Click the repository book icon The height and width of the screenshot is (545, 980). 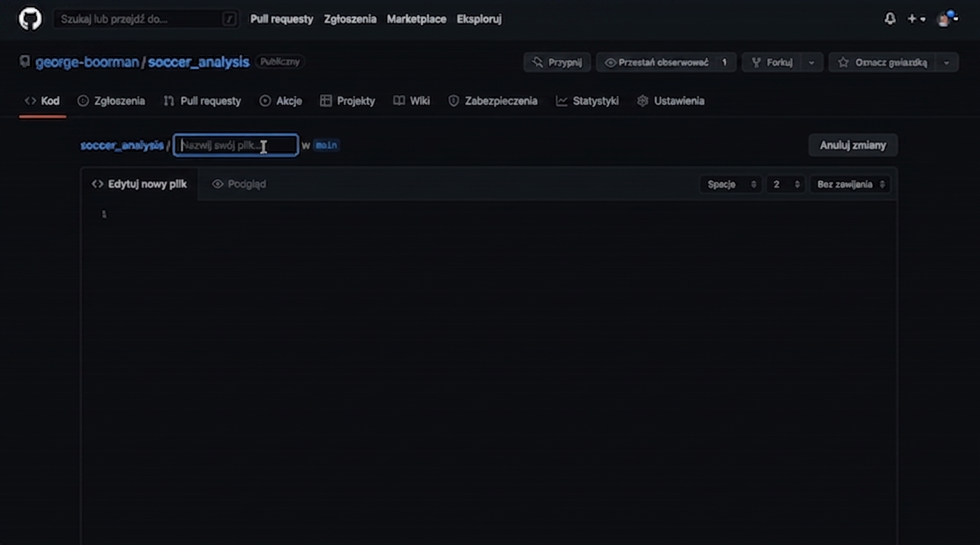click(x=25, y=62)
